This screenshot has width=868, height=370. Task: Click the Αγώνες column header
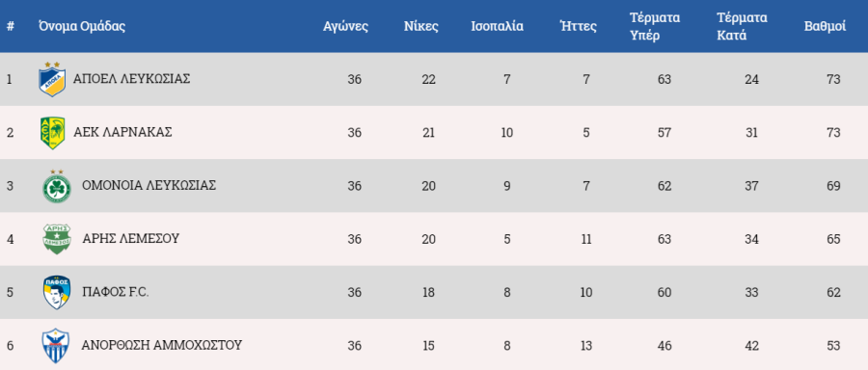346,27
